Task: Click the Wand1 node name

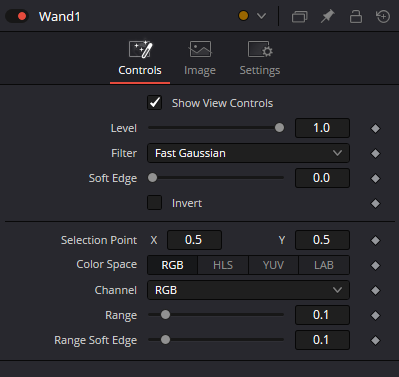Action: 59,16
